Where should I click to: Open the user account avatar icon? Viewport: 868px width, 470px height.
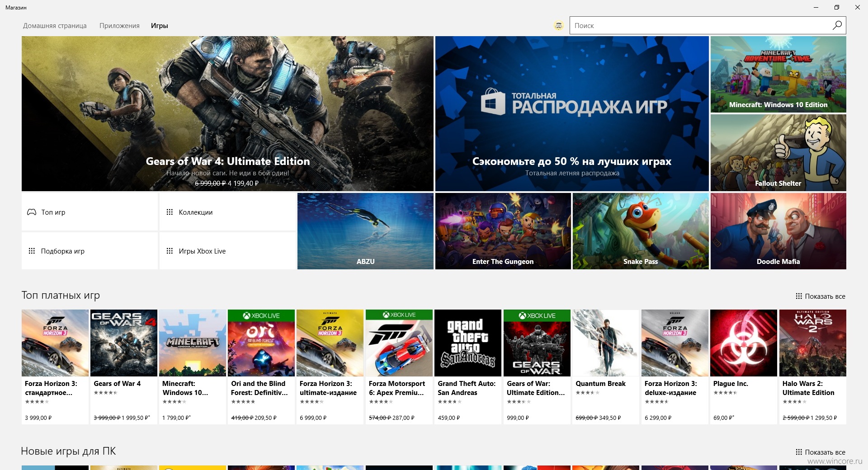pos(559,26)
